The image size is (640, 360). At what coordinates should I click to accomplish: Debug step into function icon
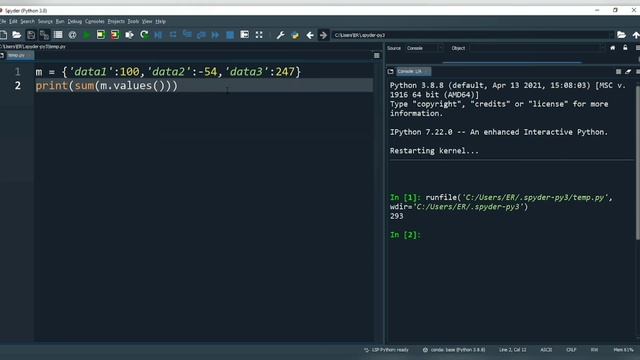pyautogui.click(x=187, y=35)
